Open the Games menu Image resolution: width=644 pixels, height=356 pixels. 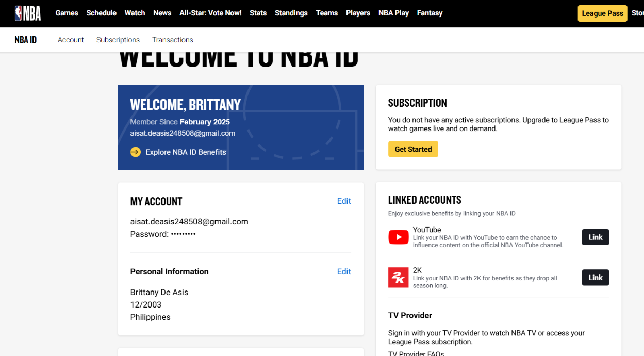67,13
